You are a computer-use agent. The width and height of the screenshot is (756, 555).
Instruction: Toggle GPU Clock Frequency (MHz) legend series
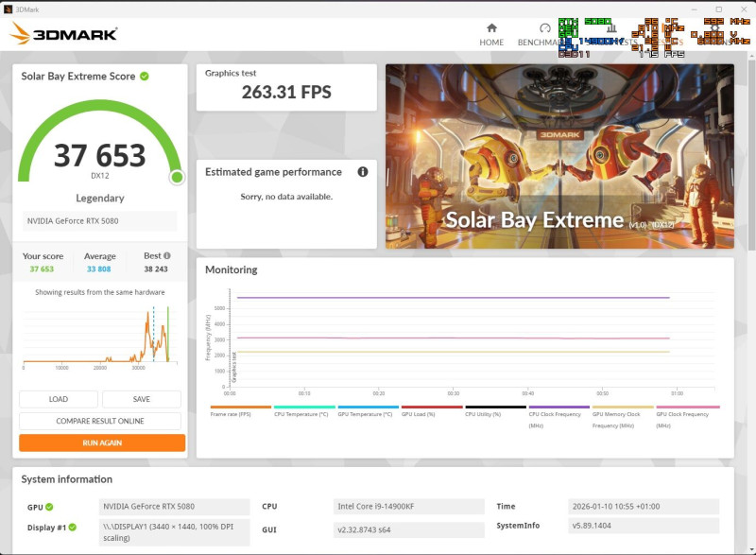687,417
